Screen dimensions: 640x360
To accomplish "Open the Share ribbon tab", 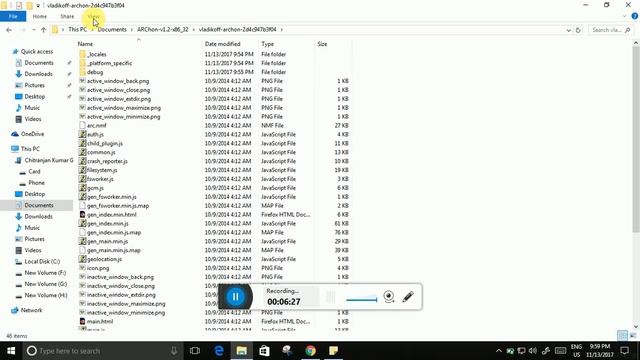I will 67,16.
